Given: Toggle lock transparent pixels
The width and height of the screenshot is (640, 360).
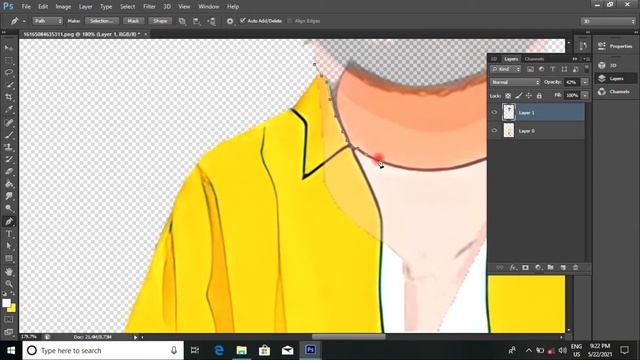Looking at the screenshot, I should pyautogui.click(x=508, y=96).
